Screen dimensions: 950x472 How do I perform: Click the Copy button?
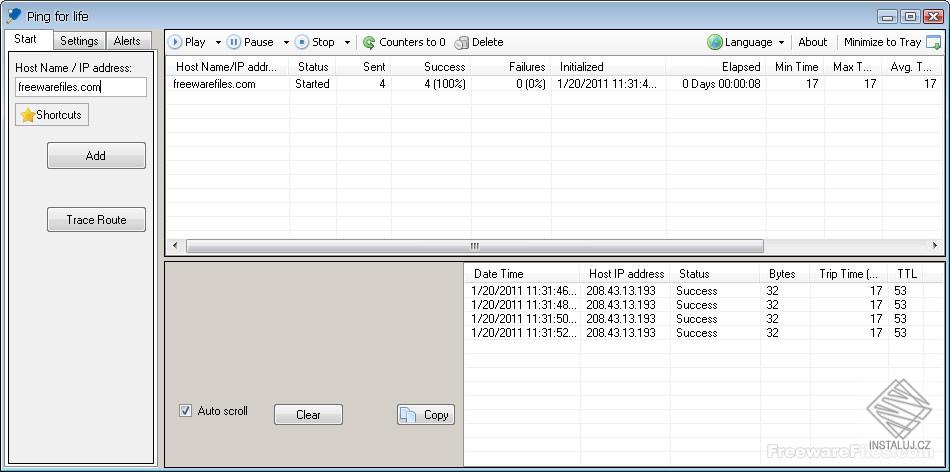click(426, 415)
